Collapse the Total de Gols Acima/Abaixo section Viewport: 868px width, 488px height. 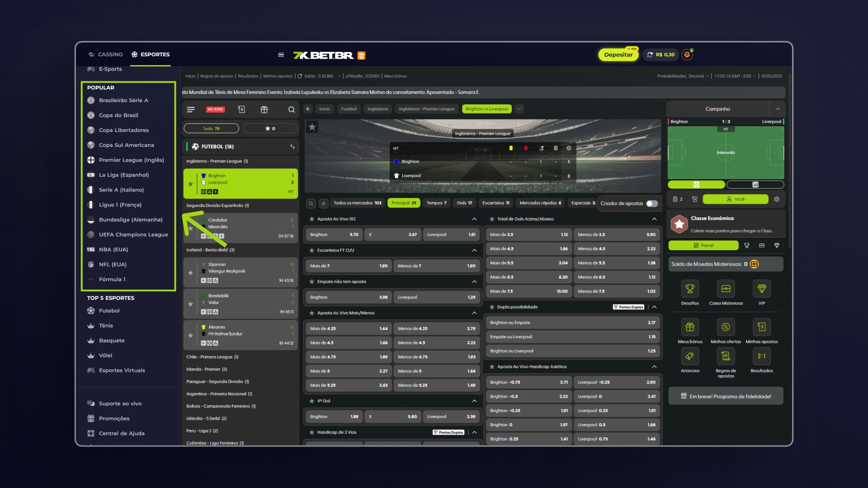[x=654, y=219]
